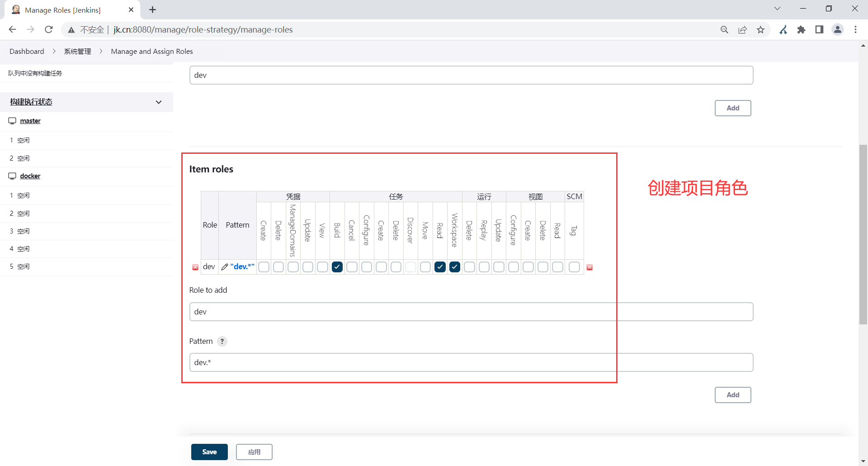Open the docker node link
This screenshot has width=868, height=466.
click(x=30, y=176)
